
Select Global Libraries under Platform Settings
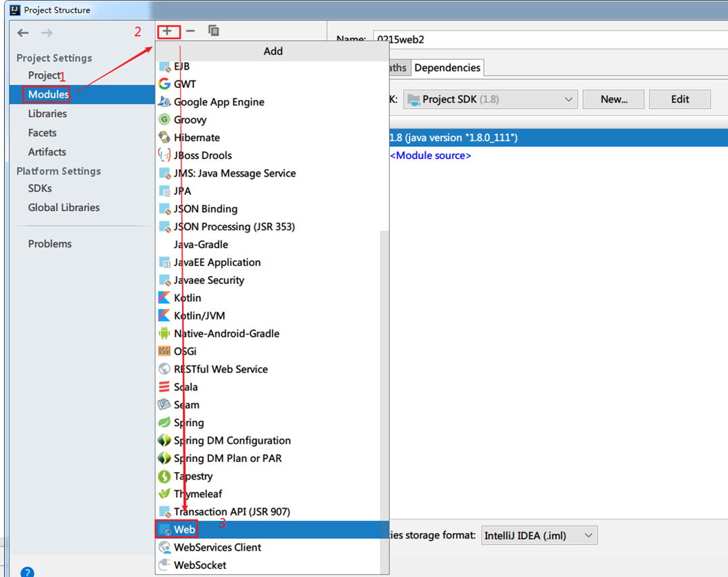(64, 208)
